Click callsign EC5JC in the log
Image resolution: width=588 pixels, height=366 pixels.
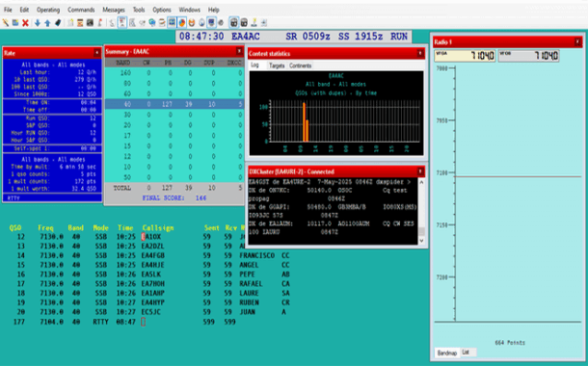coord(150,312)
